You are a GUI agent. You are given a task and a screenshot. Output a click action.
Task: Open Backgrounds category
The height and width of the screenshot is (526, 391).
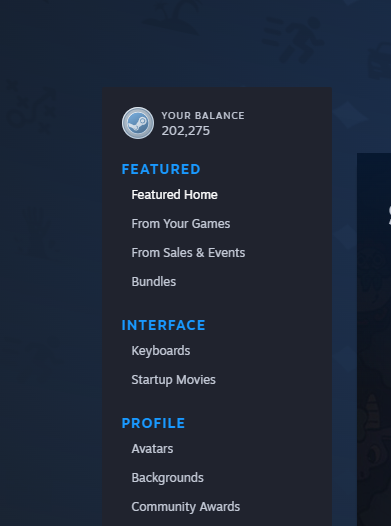(x=167, y=478)
